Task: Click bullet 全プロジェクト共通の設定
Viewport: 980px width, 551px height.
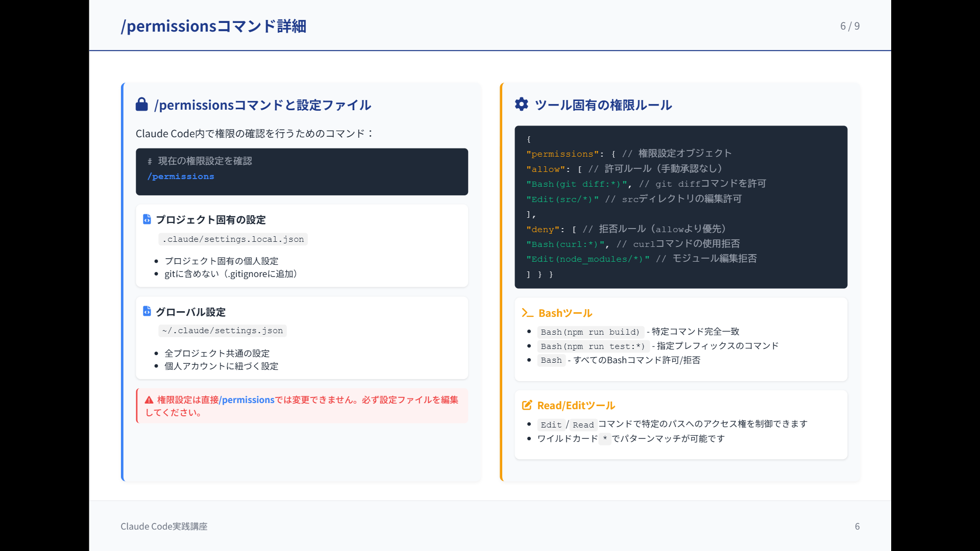Action: 217,353
